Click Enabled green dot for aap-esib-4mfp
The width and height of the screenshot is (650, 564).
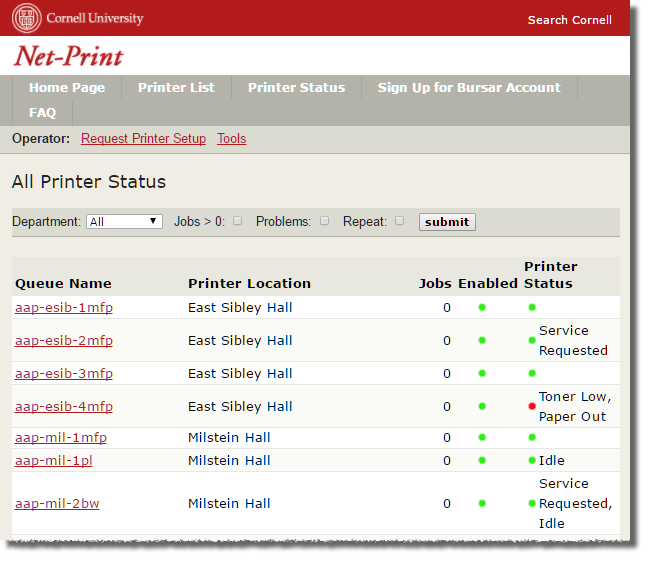(482, 406)
